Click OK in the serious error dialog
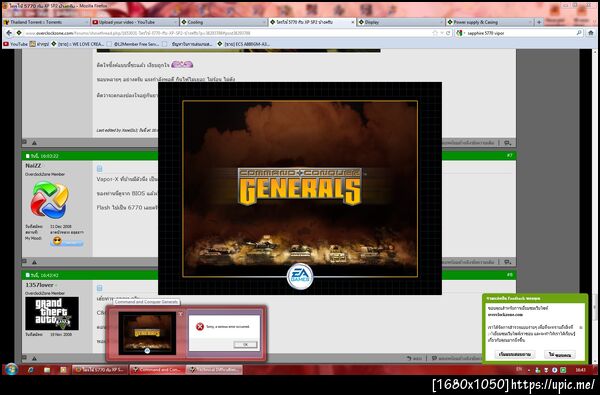Screen dimensions: 600x395 tap(245, 345)
